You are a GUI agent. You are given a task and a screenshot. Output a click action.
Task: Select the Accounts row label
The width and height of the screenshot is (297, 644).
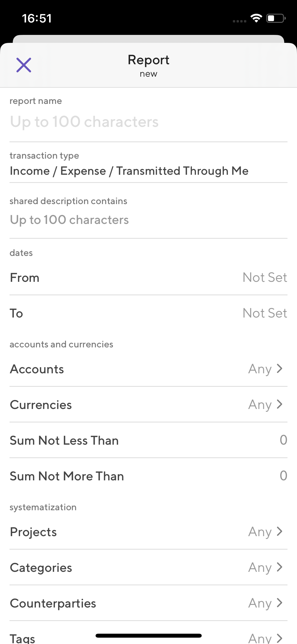37,369
